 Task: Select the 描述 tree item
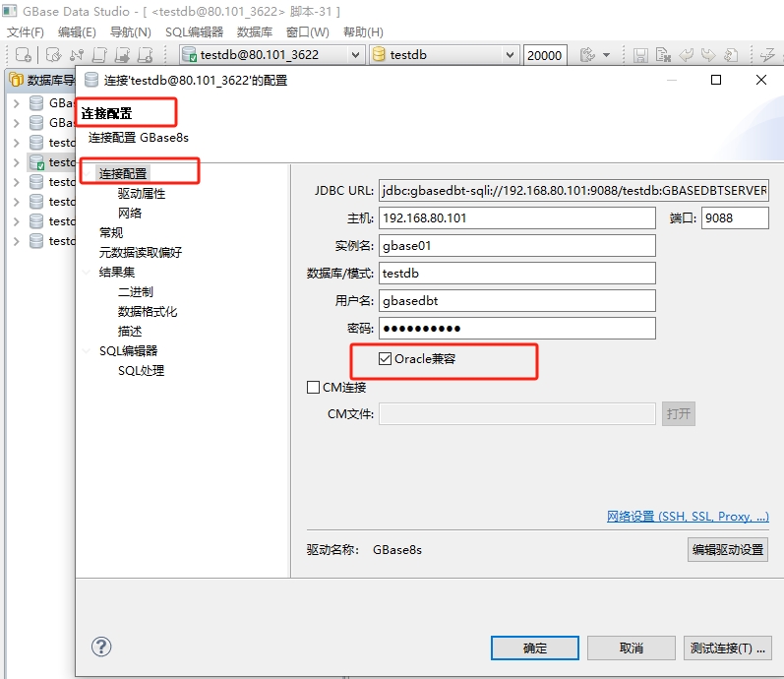click(130, 332)
